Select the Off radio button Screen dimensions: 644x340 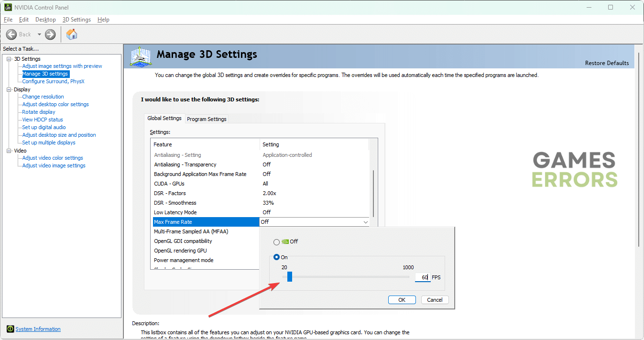pos(276,242)
